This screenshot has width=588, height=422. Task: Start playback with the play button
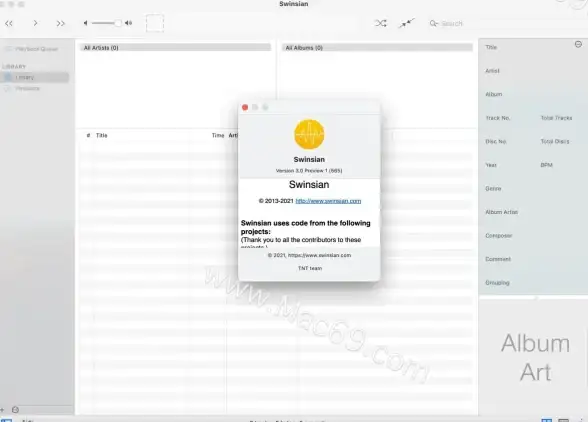(35, 23)
